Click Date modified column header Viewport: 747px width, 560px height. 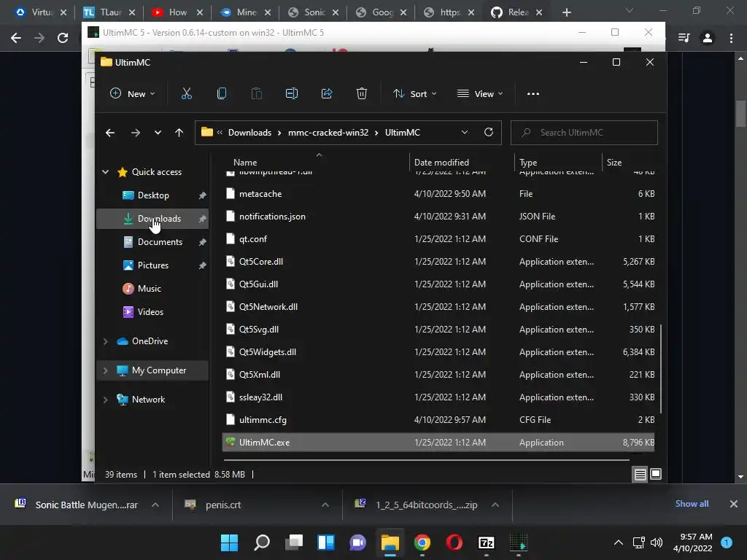pos(441,163)
